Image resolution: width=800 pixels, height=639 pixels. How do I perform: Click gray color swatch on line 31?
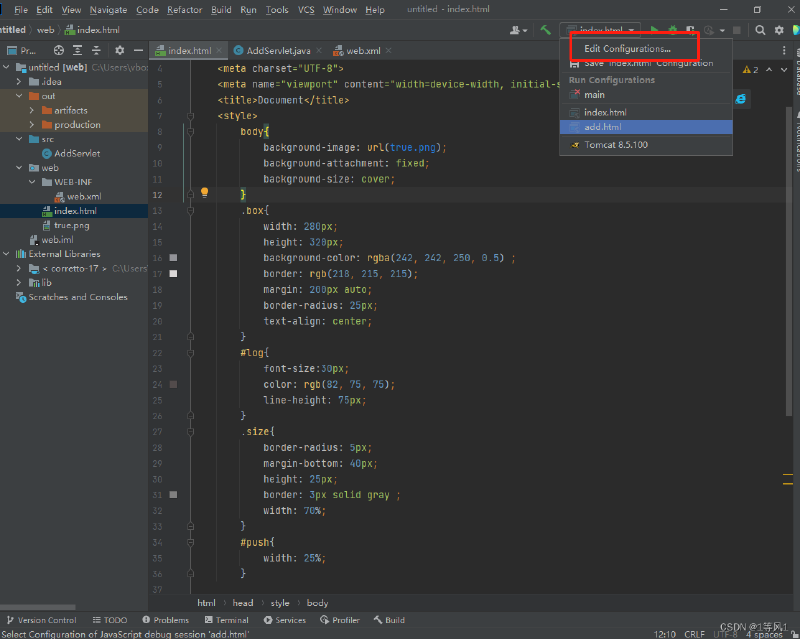[173, 495]
